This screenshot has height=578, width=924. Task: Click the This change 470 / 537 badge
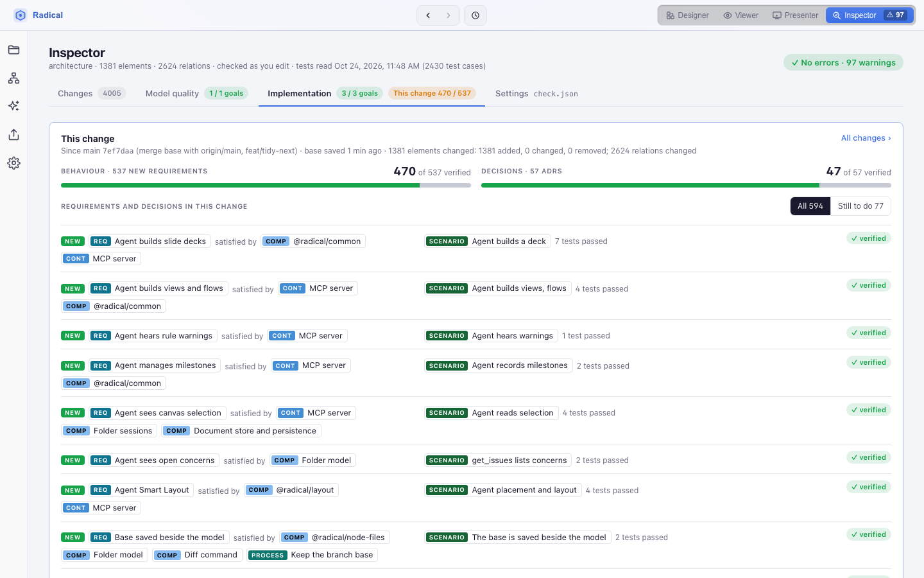(x=432, y=94)
